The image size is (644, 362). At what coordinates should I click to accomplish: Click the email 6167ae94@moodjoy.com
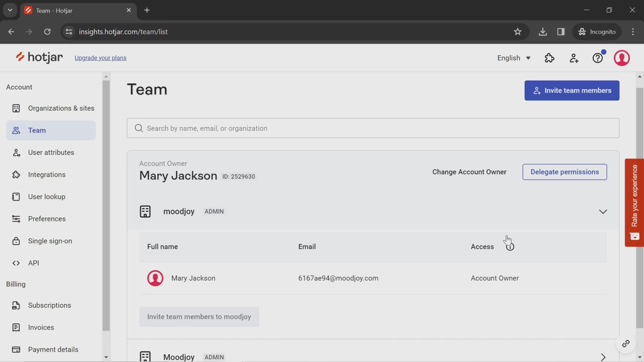338,278
